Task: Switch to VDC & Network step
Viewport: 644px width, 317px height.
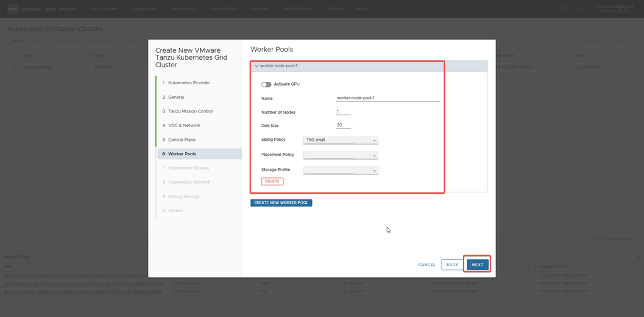Action: tap(184, 125)
